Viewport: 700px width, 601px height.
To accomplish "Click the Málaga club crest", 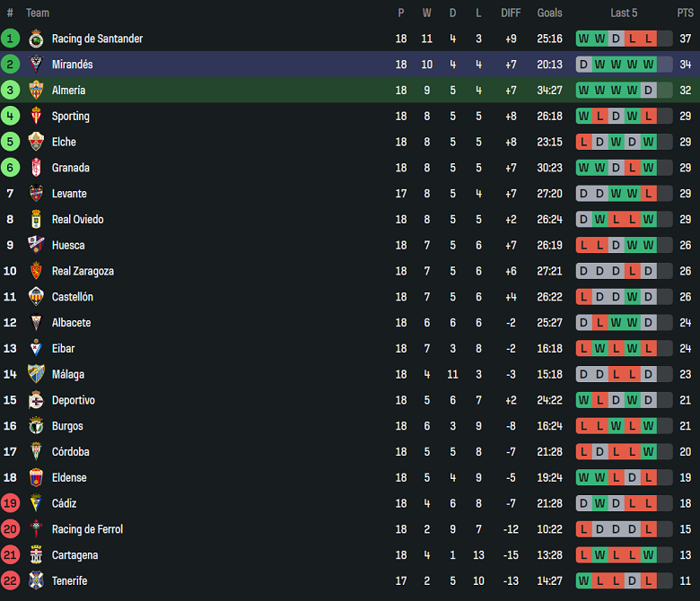I will pyautogui.click(x=36, y=374).
